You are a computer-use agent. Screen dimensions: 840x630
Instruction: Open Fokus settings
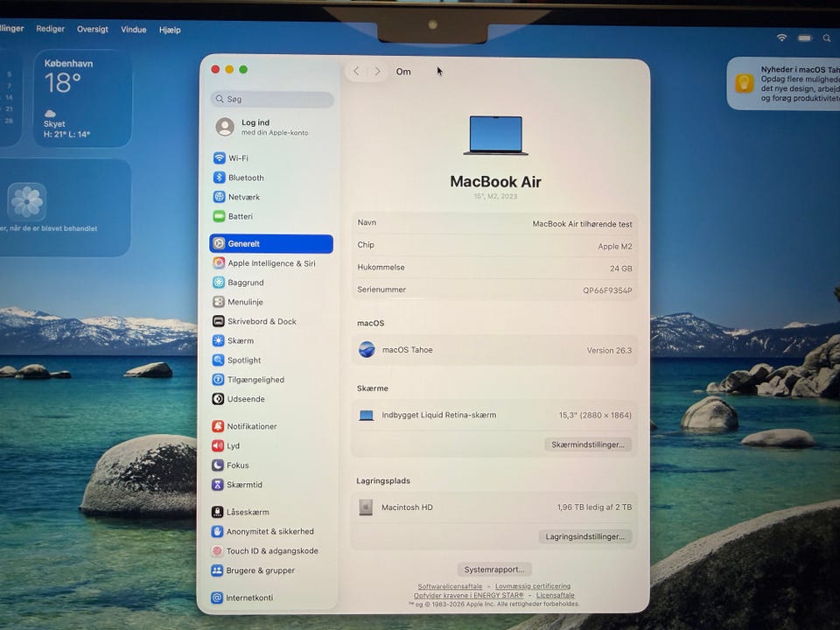tap(230, 465)
